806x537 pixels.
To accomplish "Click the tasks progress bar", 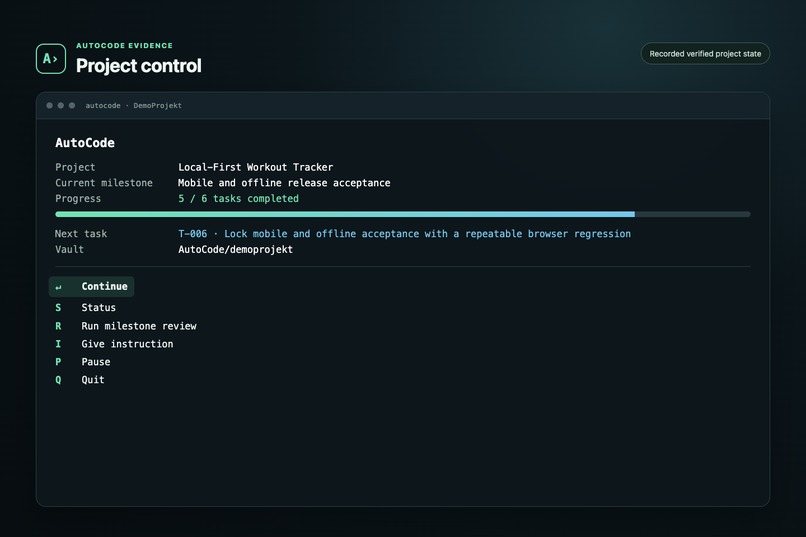I will coord(402,214).
